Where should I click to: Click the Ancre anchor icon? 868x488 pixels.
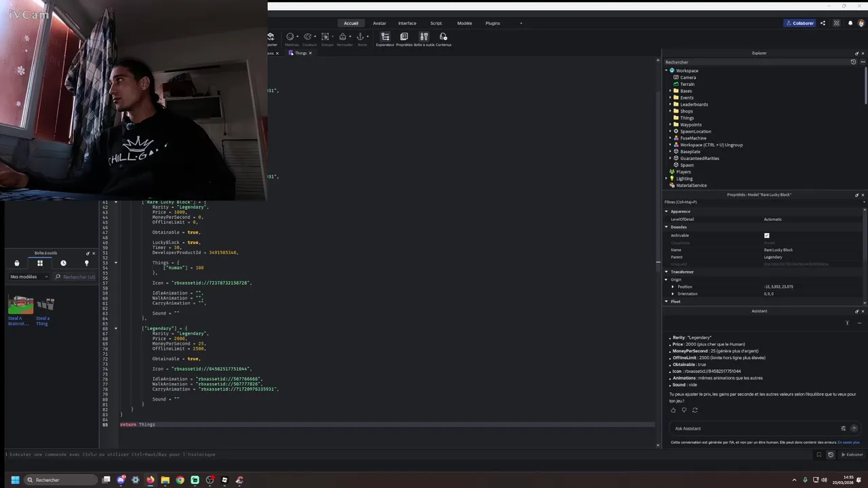361,37
